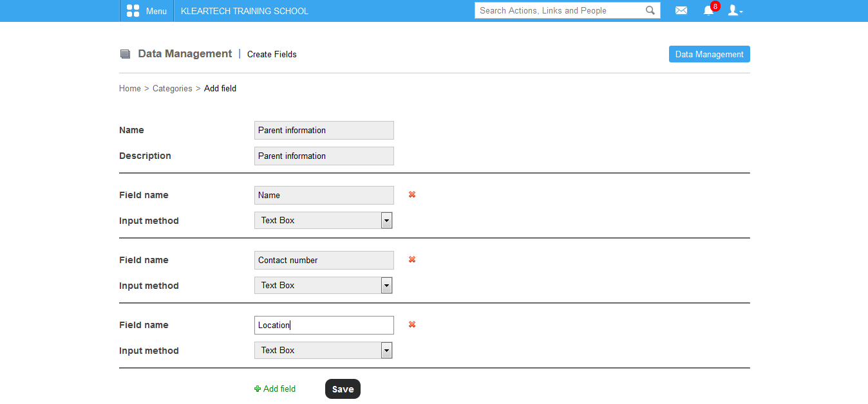Image resolution: width=868 pixels, height=404 pixels.
Task: Click the Create Fields subtitle text
Action: point(272,55)
